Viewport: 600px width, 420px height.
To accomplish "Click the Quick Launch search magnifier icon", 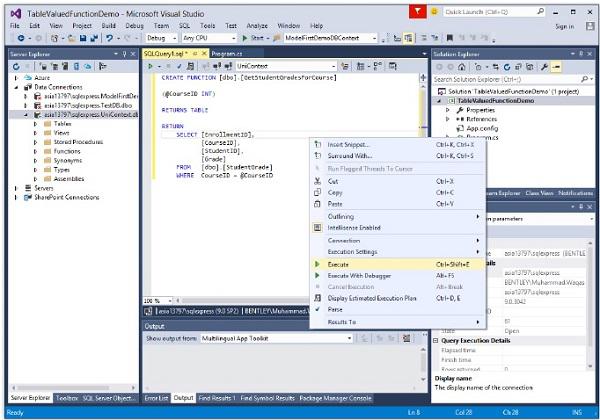I will [x=540, y=12].
